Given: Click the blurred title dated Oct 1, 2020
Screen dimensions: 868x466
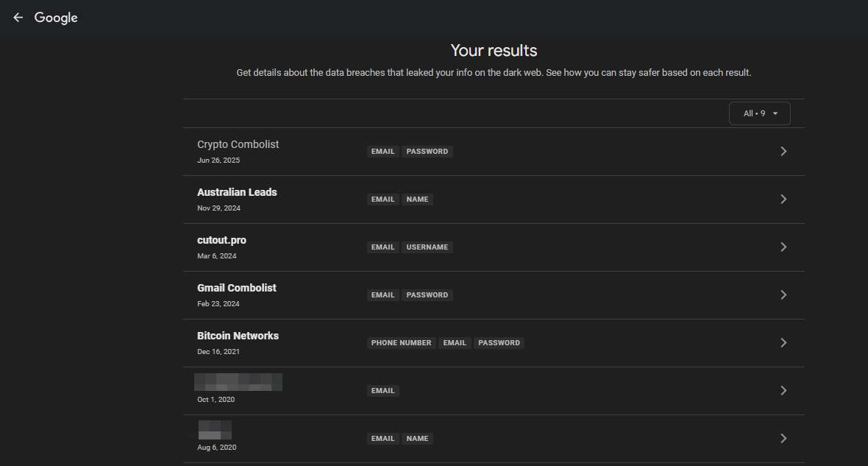Looking at the screenshot, I should [238, 382].
